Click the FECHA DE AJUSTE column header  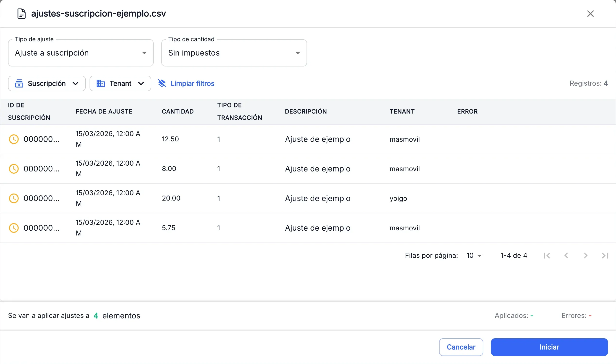pos(104,112)
